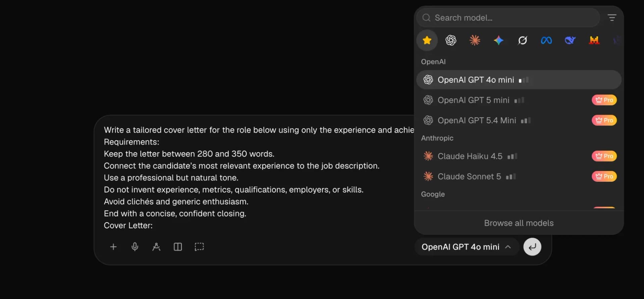Open the split view panel icon
Screen dimensions: 644x299
[x=178, y=247]
